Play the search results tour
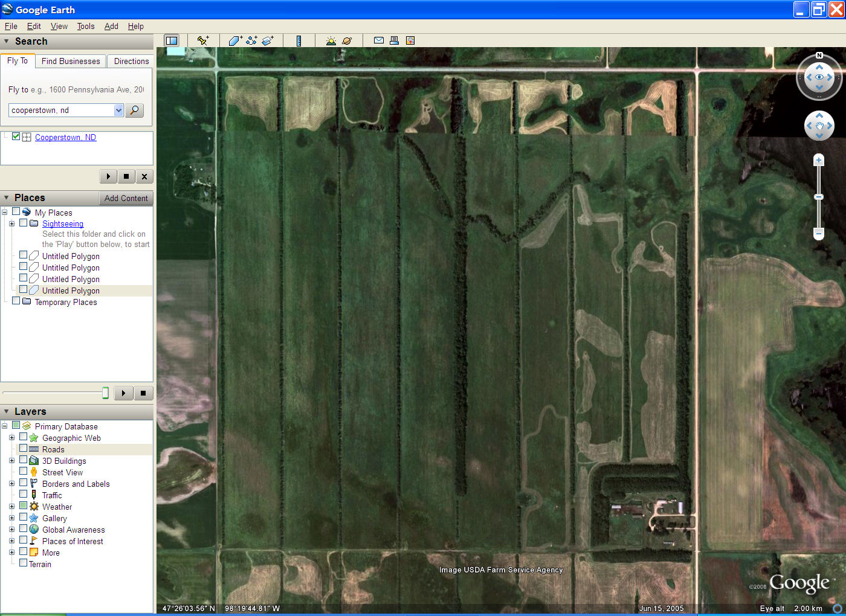 (108, 176)
